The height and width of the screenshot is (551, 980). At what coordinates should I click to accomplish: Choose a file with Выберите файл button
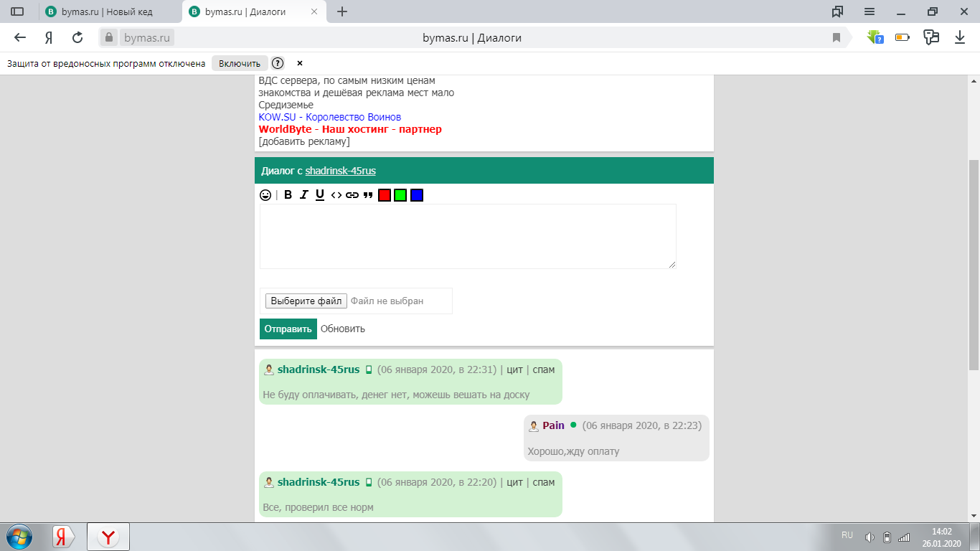click(x=306, y=301)
